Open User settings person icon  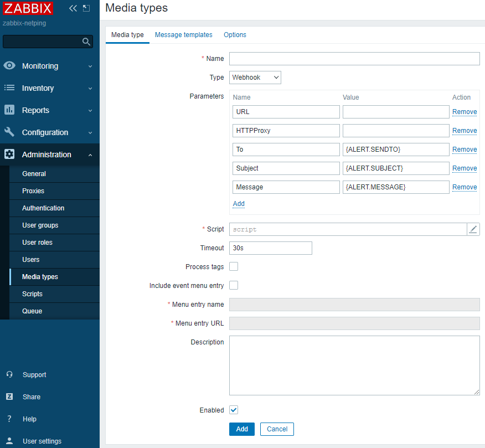pyautogui.click(x=9, y=441)
